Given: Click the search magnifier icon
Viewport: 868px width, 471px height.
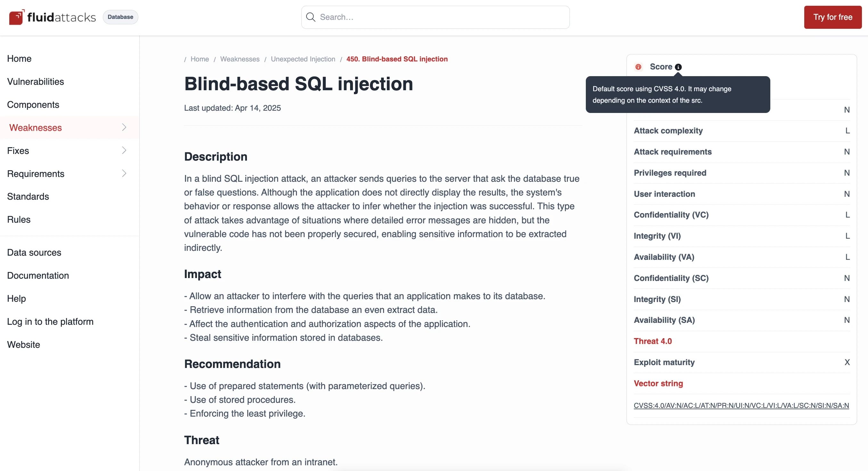Looking at the screenshot, I should (310, 17).
